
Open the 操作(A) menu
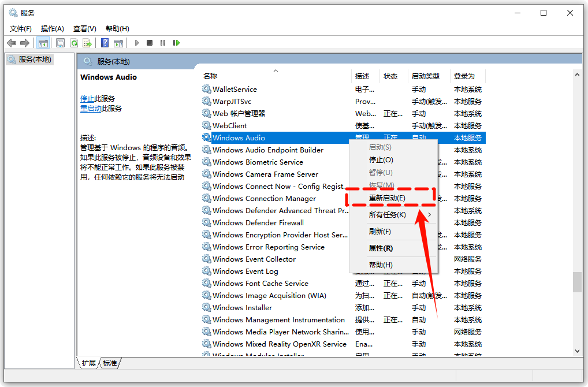click(x=53, y=29)
